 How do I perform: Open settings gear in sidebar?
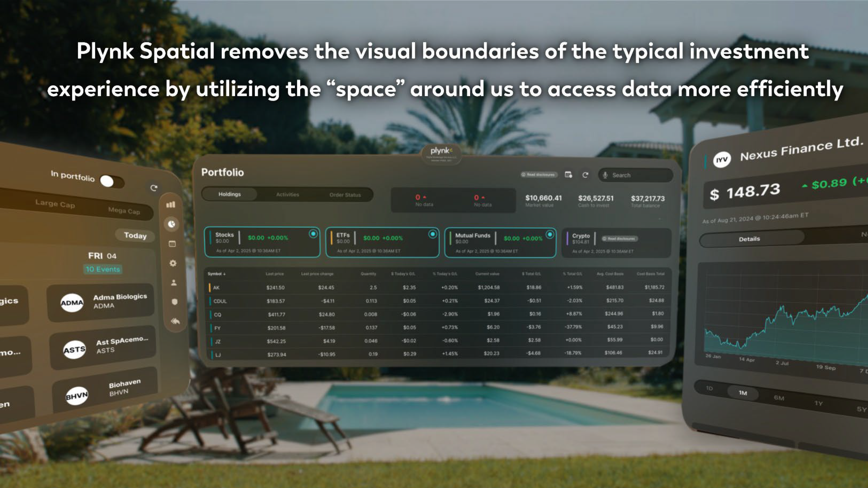pos(173,263)
